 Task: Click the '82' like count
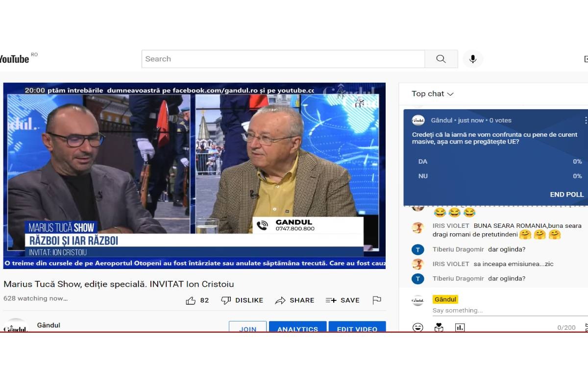pos(204,300)
